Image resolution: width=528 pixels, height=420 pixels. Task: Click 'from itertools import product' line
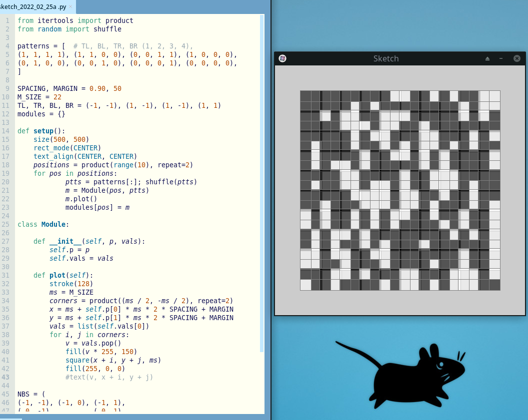(75, 20)
